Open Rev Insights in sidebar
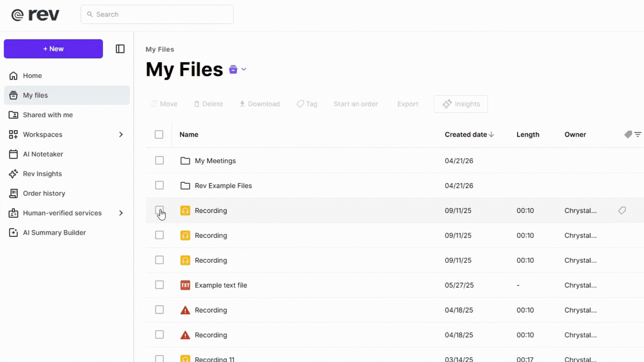 67,174
